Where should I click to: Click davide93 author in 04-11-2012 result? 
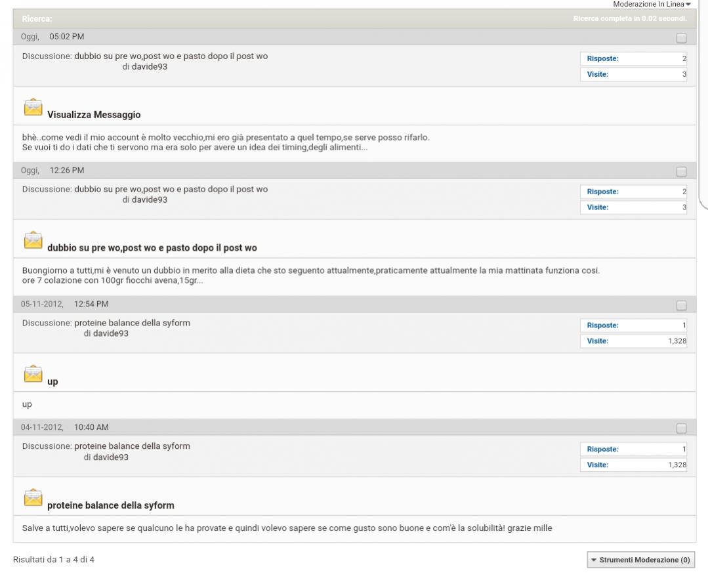pyautogui.click(x=110, y=457)
